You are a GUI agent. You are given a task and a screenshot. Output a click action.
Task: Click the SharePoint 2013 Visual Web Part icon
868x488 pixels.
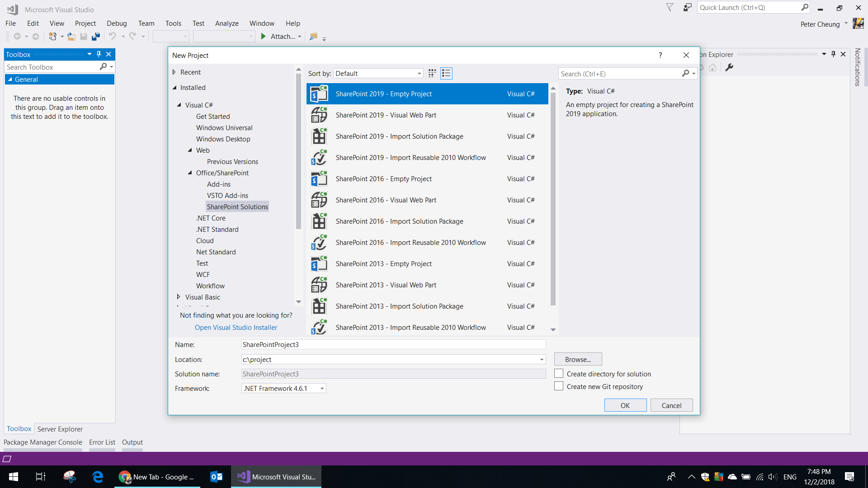(x=319, y=285)
